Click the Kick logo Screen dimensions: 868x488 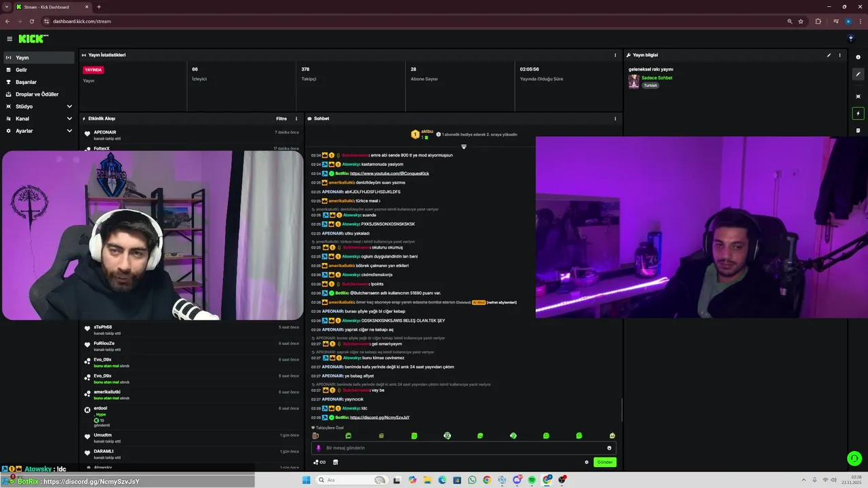coord(33,39)
